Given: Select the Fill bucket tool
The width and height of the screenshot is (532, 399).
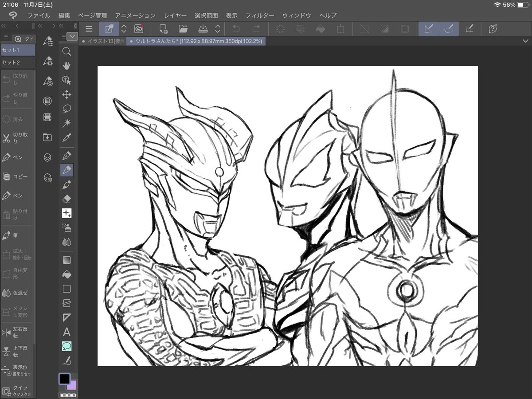Looking at the screenshot, I should [x=66, y=274].
